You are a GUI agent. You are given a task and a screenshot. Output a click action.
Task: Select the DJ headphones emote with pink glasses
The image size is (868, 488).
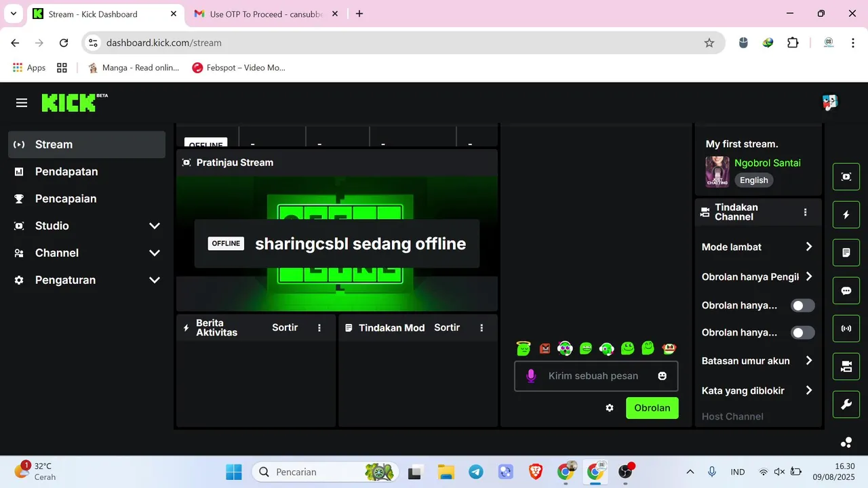coord(565,348)
